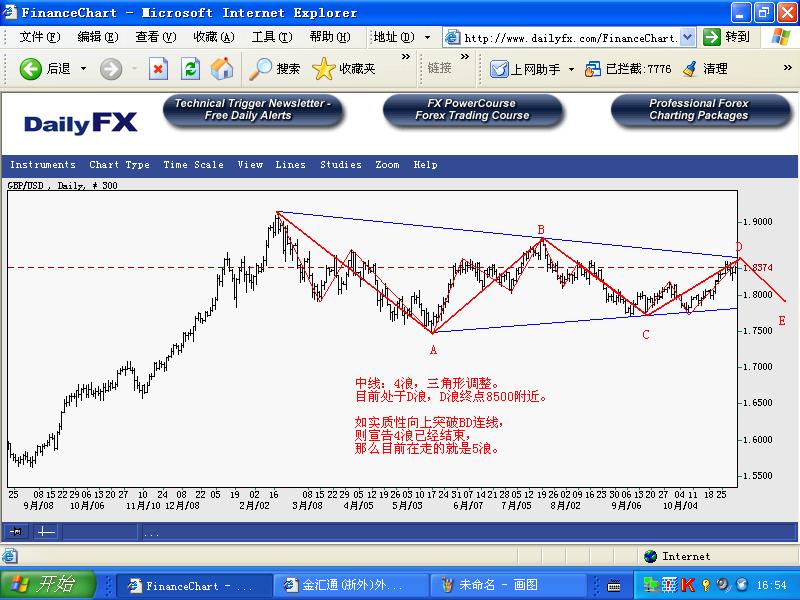This screenshot has height=600, width=800.
Task: Click the GBP/USD, Daily chart title
Action: pos(62,186)
